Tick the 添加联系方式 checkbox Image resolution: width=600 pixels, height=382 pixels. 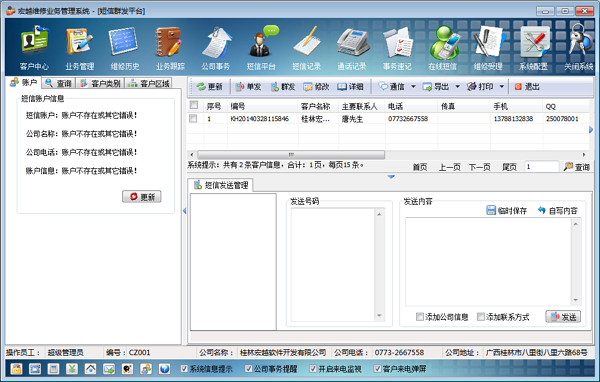click(481, 317)
